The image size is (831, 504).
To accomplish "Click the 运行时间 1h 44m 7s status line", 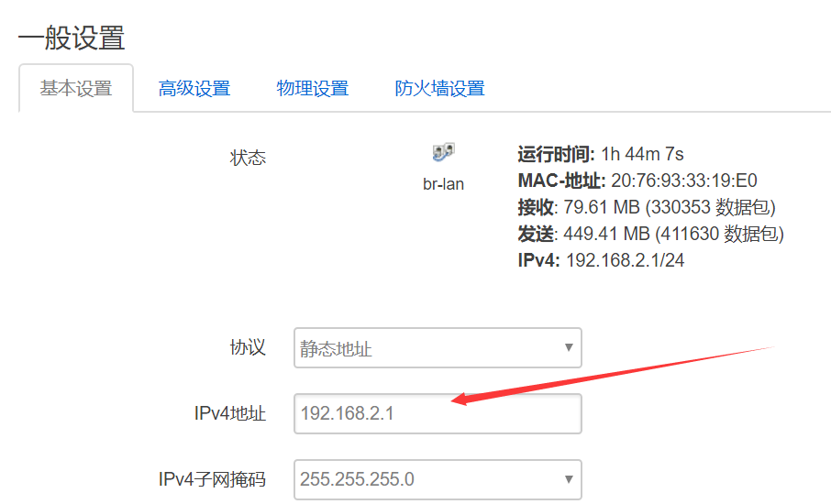I will pyautogui.click(x=601, y=154).
